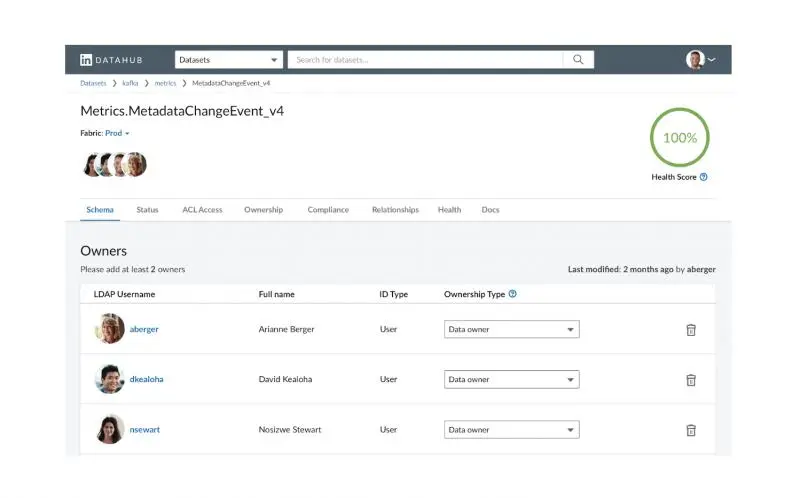Remove dkealoha using trash icon
The width and height of the screenshot is (800, 498).
pyautogui.click(x=691, y=380)
